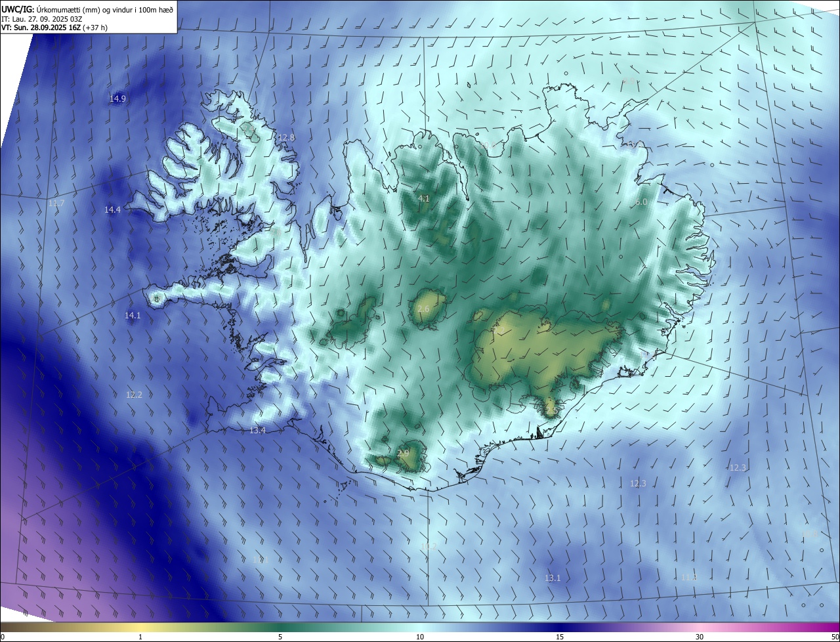Select the 14.9 value label
Screen dimensions: 840x642
(x=117, y=98)
